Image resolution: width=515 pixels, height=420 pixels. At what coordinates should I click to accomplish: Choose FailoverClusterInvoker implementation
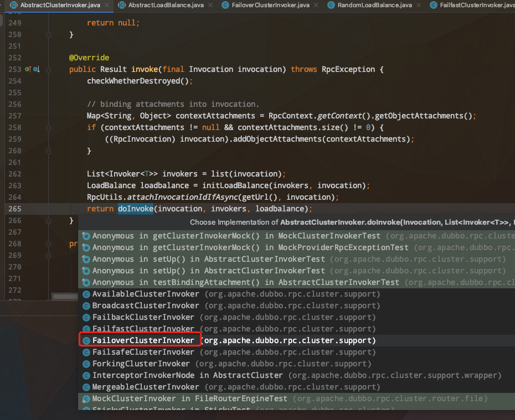pyautogui.click(x=297, y=341)
